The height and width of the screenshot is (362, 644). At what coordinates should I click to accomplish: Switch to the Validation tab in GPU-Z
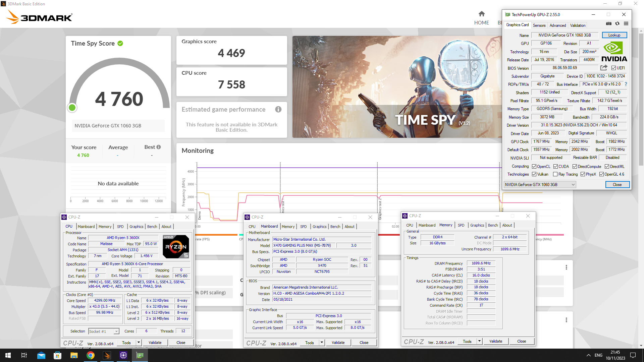click(x=578, y=25)
